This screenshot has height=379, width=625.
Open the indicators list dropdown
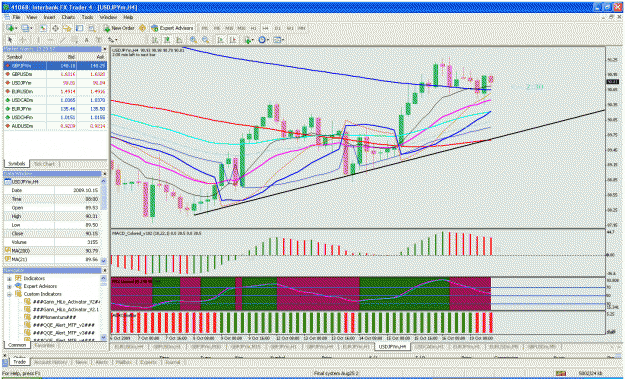[x=249, y=40]
